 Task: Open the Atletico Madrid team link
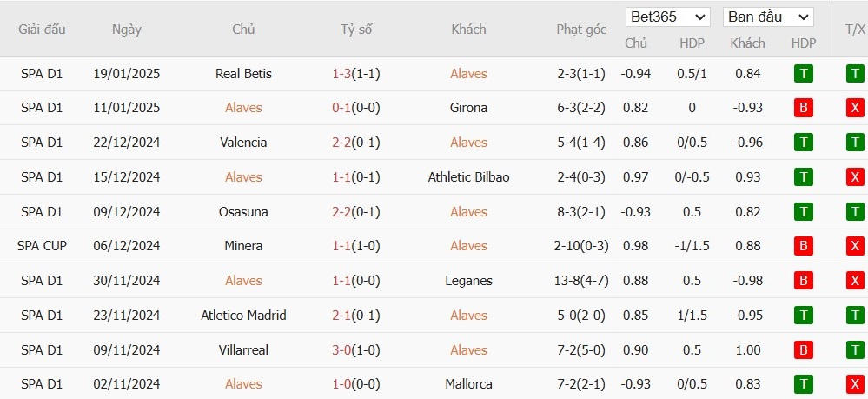click(x=243, y=316)
